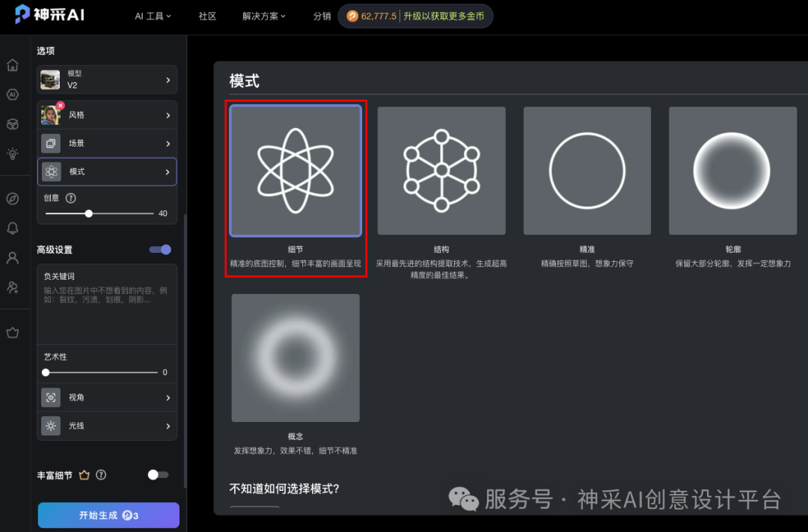This screenshot has width=808, height=532.
Task: Click the 负关键词 negative keywords input field
Action: tap(107, 305)
